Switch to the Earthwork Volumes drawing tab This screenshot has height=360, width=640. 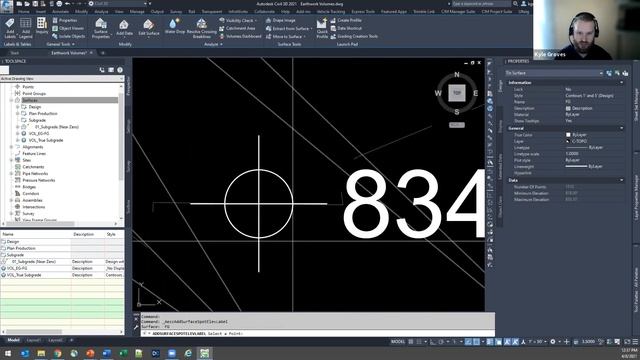69,53
